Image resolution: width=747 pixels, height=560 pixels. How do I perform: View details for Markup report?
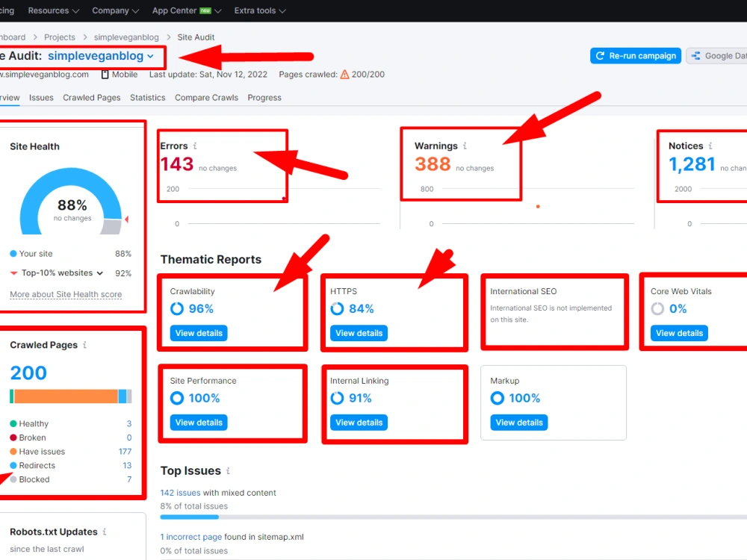pos(519,423)
